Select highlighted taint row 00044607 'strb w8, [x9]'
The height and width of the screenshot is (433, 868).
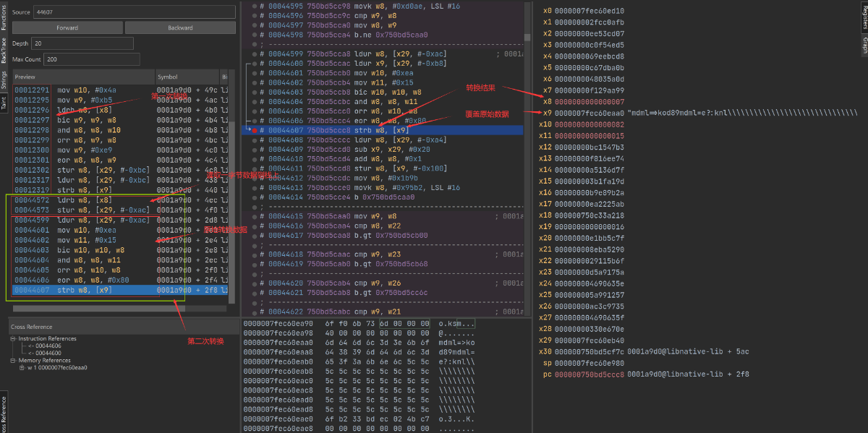pos(120,290)
